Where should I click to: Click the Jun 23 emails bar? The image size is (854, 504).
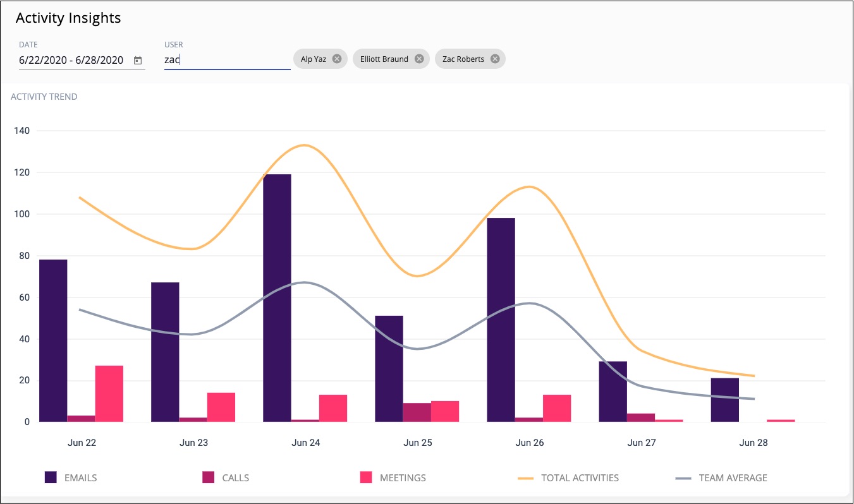165,352
